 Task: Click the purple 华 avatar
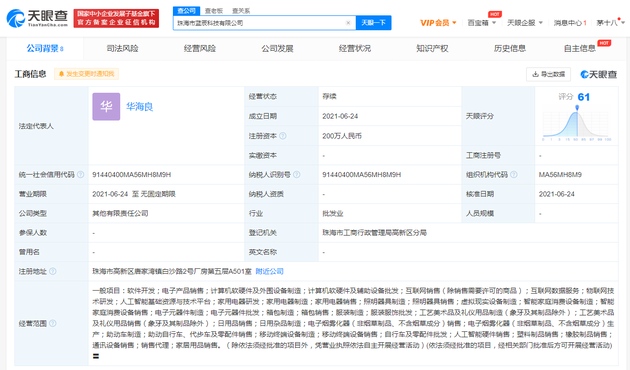[106, 106]
